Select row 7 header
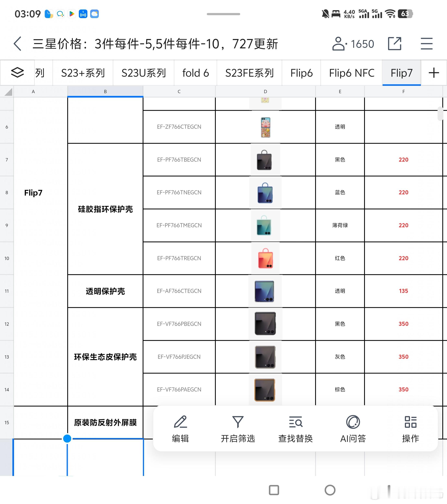The height and width of the screenshot is (504, 447). (7, 160)
